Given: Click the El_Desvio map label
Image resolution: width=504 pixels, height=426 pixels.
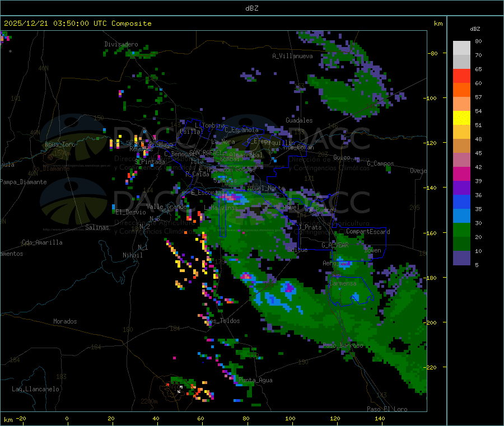Looking at the screenshot, I should pyautogui.click(x=131, y=212).
